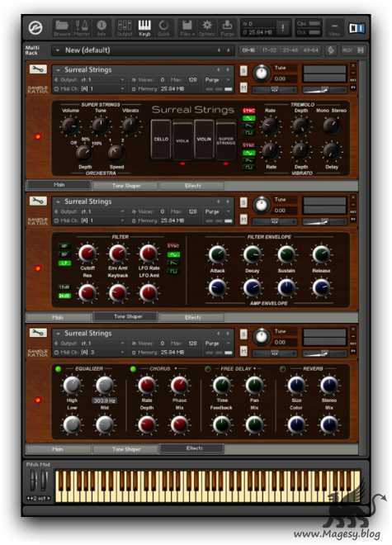This screenshot has width=392, height=545.
Task: Open first instrument's name dropdown arrow
Action: point(58,69)
